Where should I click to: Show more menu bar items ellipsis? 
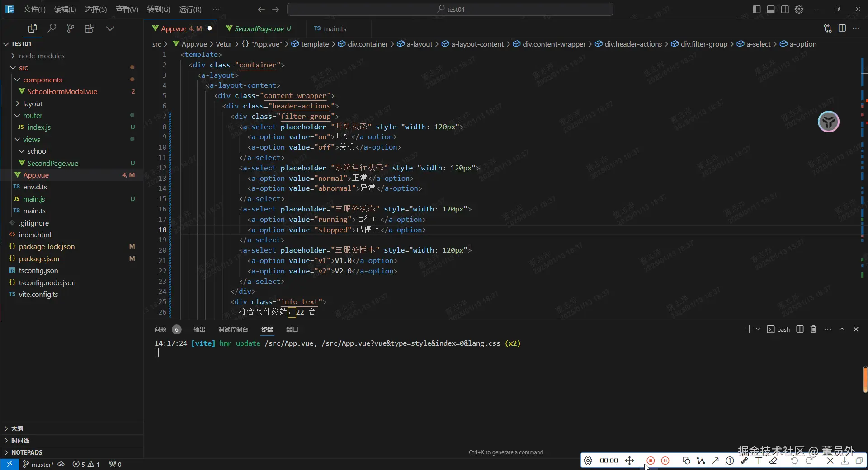tap(217, 9)
